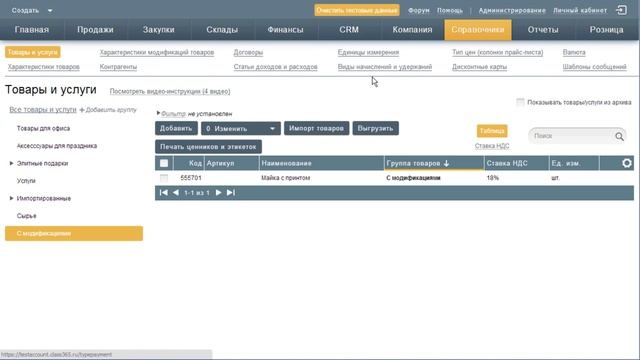Viewport: 640px width, 360px height.
Task: Go to next page of table
Action: 218,193
